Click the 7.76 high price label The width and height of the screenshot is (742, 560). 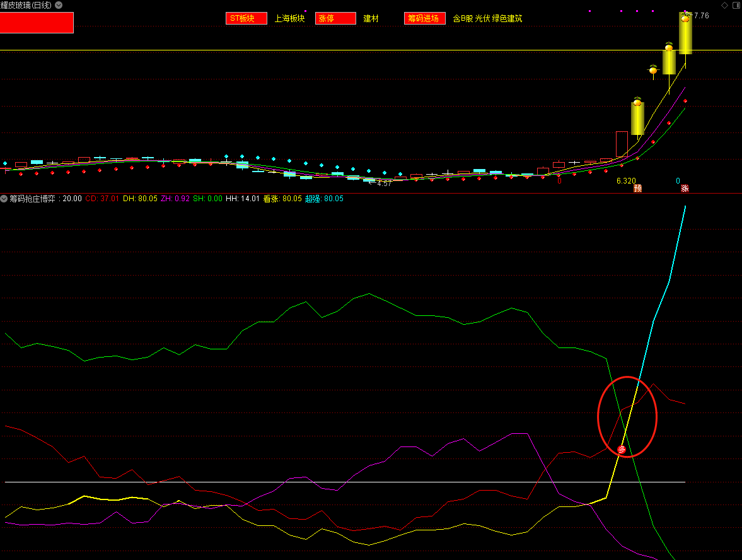point(701,16)
